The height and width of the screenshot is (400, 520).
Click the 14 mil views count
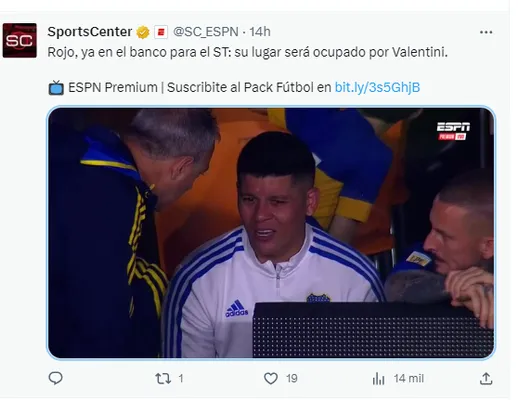[x=409, y=379]
